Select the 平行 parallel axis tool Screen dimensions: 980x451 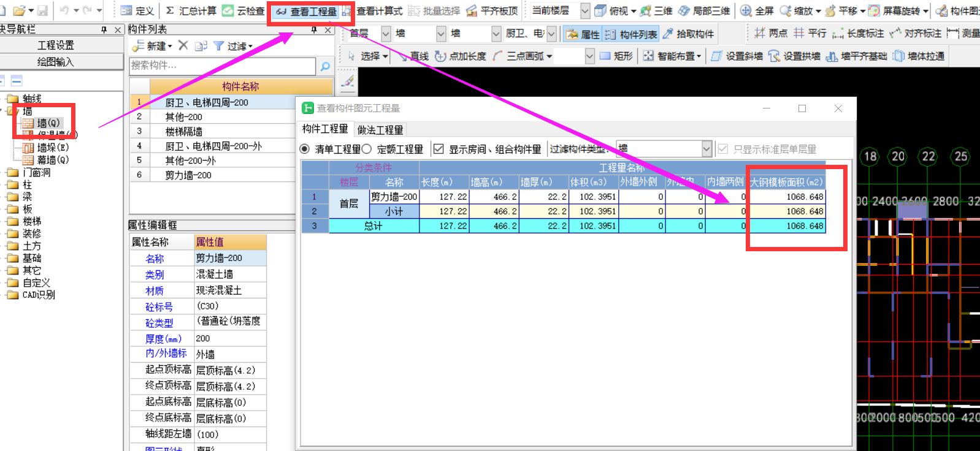coord(810,33)
